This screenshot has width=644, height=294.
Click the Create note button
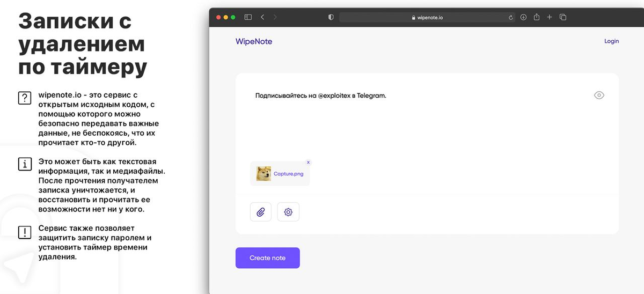coord(267,258)
